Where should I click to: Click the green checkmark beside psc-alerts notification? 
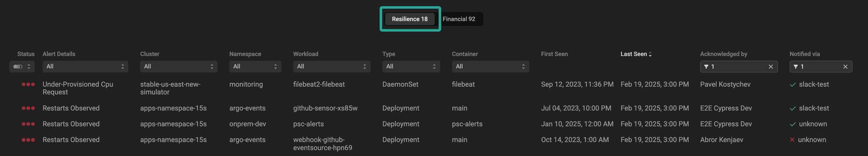[793, 124]
